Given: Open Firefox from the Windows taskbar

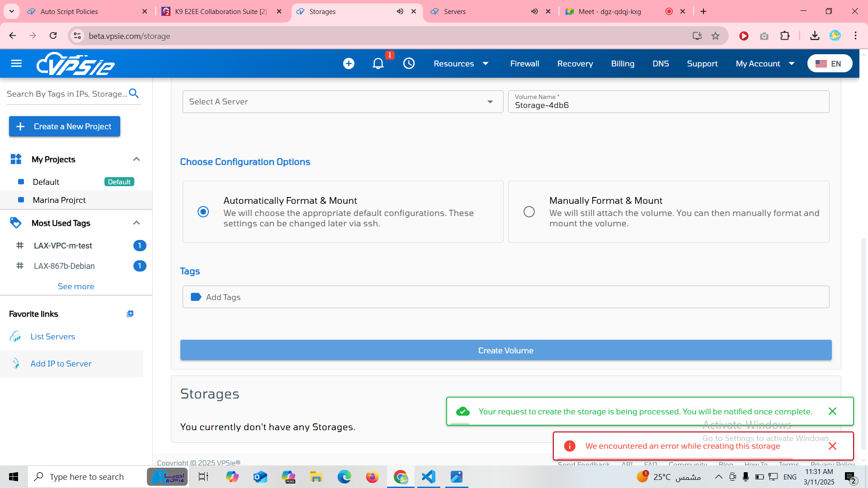Looking at the screenshot, I should coord(372,477).
